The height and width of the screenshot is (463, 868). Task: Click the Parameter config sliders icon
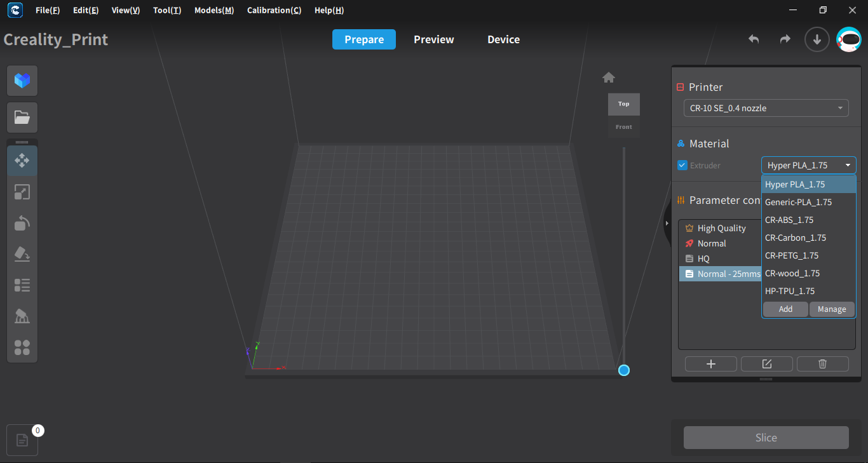coord(681,200)
